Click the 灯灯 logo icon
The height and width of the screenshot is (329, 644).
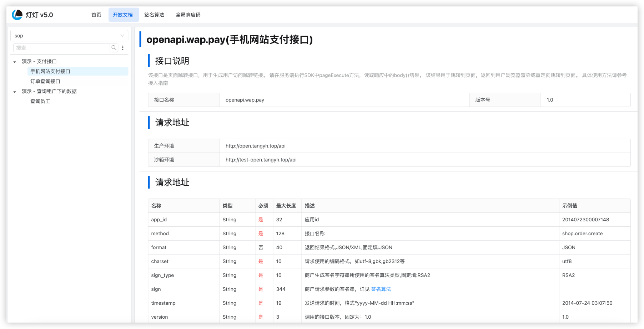pos(17,15)
